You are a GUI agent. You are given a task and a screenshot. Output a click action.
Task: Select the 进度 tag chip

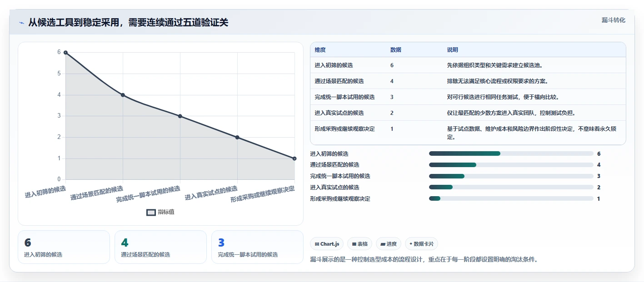[389, 244]
